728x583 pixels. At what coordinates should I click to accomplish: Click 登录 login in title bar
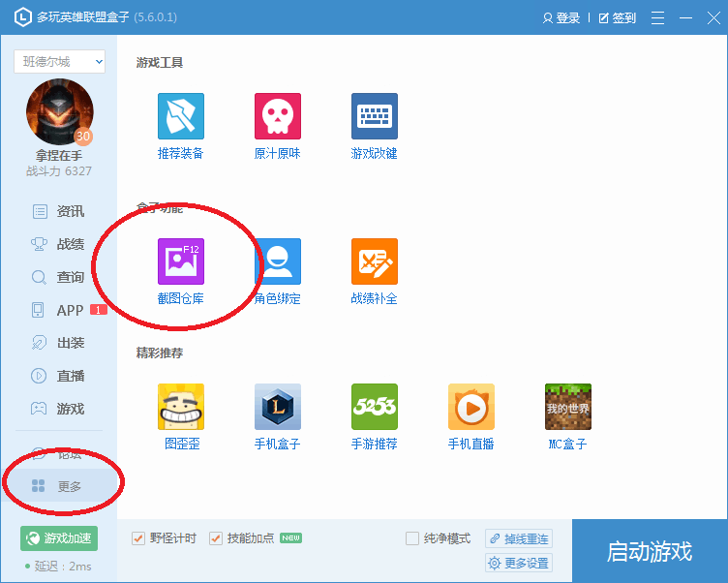(561, 17)
